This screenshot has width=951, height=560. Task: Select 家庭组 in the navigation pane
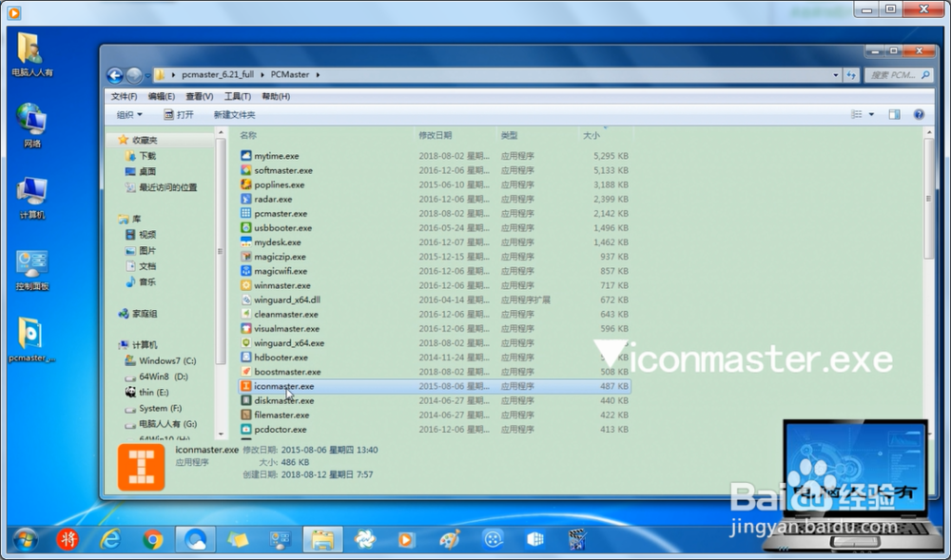point(138,314)
